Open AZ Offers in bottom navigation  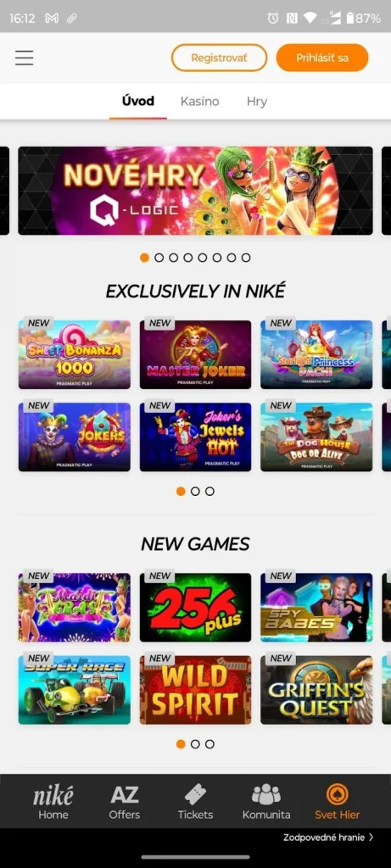point(125,801)
